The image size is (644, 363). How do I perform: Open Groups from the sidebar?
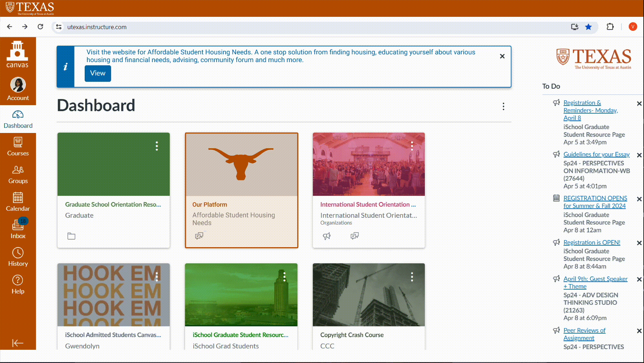[18, 175]
